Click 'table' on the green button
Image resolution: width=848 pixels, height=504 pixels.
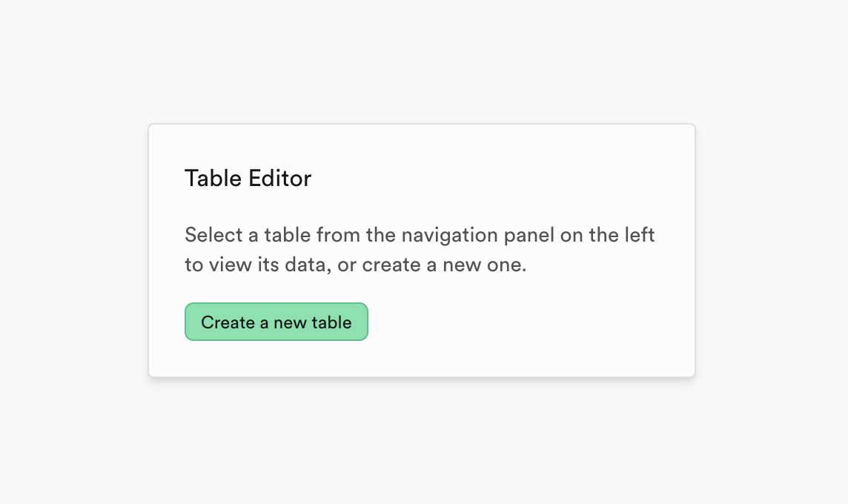click(331, 322)
